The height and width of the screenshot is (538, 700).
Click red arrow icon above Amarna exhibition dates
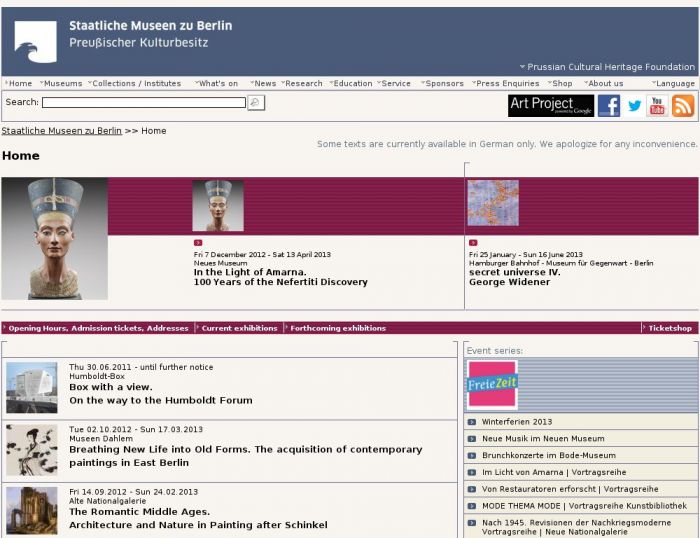pyautogui.click(x=198, y=243)
